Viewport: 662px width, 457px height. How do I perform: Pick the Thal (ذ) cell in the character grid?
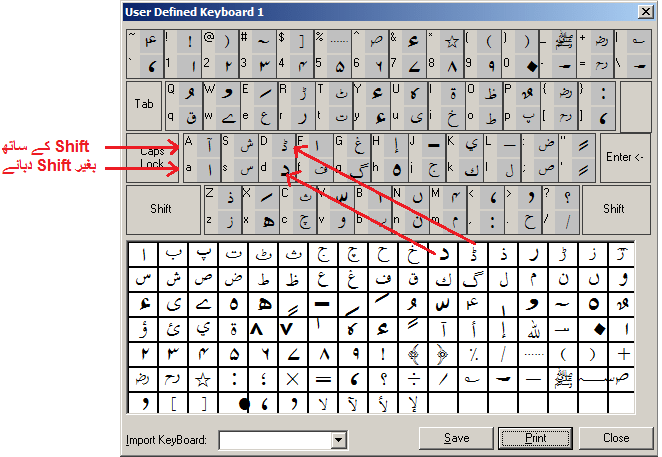(503, 254)
